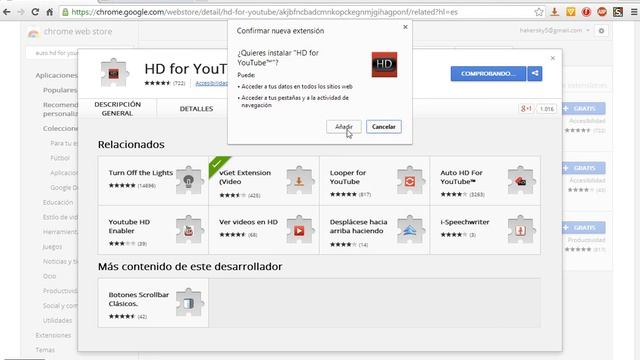This screenshot has height=360, width=640.
Task: Bookmark page with the star icon
Action: [x=539, y=12]
